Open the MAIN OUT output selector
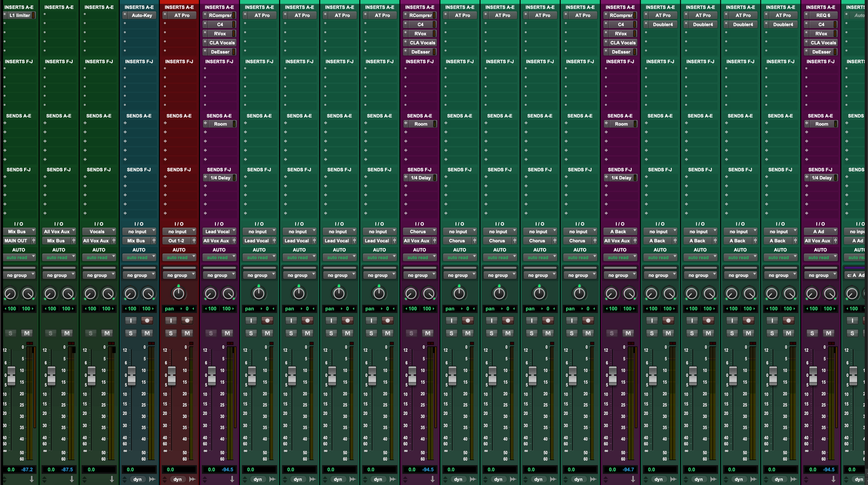The image size is (868, 485). click(x=16, y=240)
